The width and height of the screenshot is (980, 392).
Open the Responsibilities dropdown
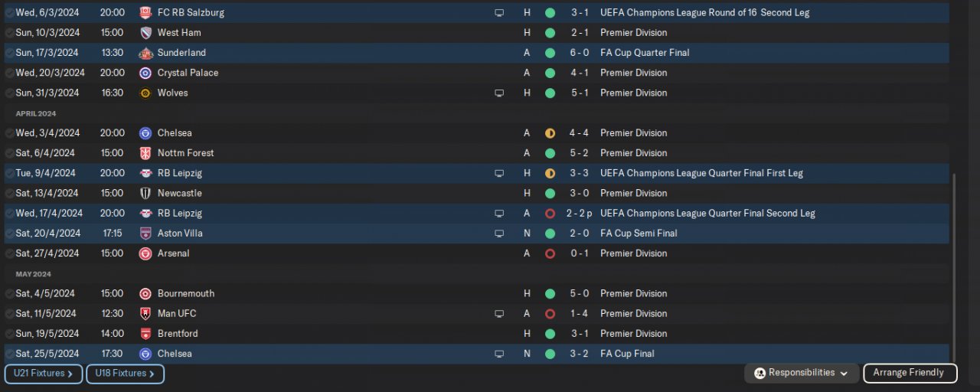pyautogui.click(x=802, y=373)
